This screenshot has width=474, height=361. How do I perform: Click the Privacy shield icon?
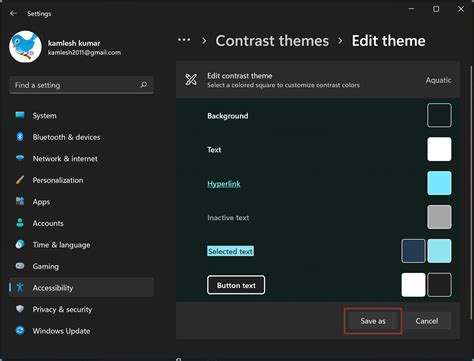(x=20, y=309)
